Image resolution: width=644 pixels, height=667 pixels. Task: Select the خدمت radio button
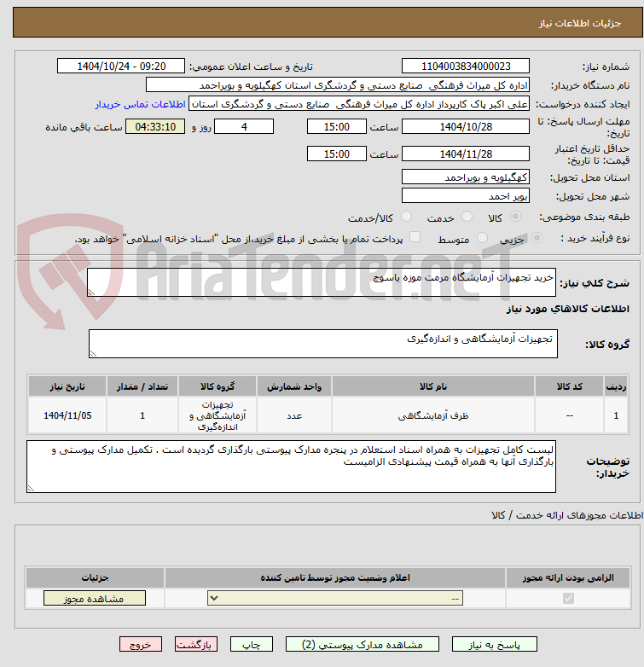(x=467, y=217)
